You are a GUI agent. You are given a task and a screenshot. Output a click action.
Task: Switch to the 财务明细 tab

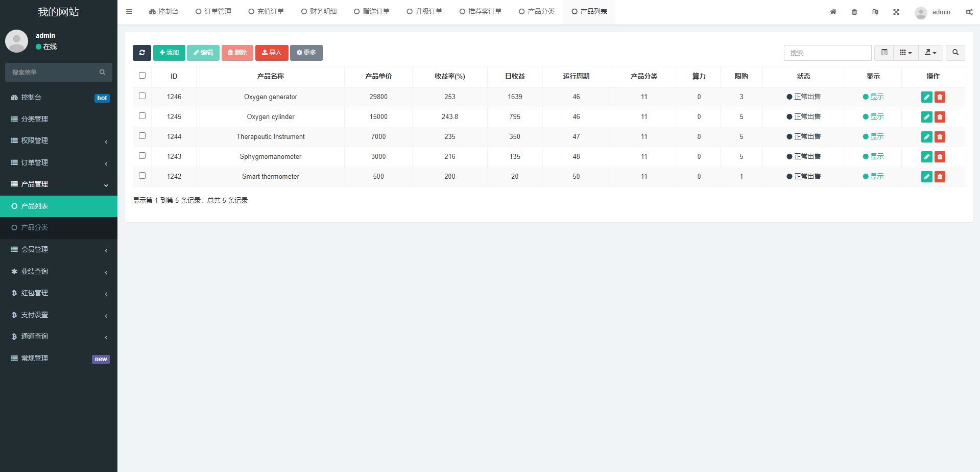(319, 12)
